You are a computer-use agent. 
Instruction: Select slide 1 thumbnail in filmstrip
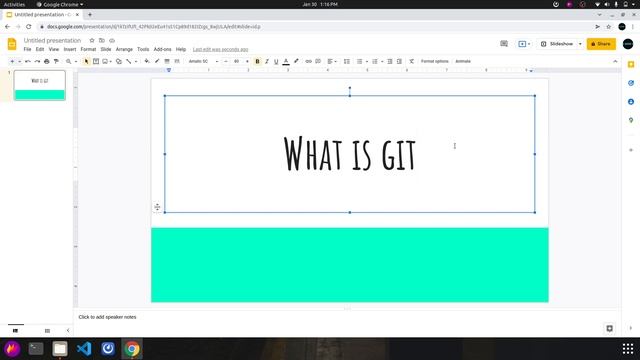pyautogui.click(x=40, y=85)
